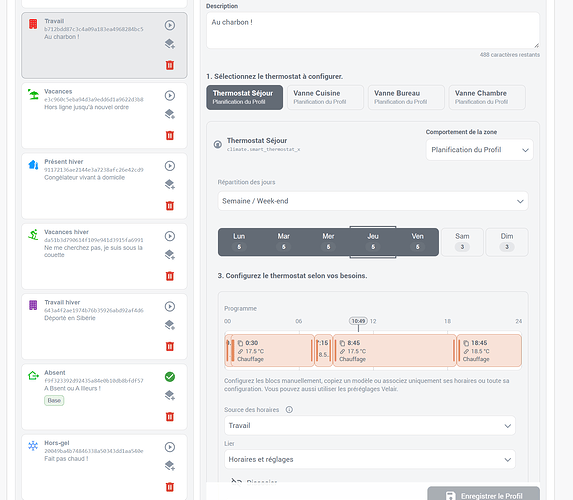Activate the Vacances profile play icon
The width and height of the screenshot is (573, 500).
point(170,95)
